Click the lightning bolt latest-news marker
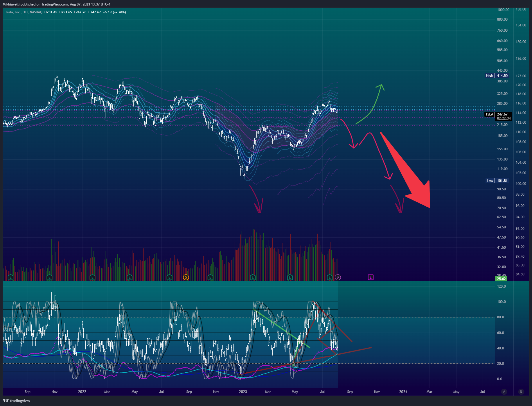The width and height of the screenshot is (532, 406). point(338,277)
